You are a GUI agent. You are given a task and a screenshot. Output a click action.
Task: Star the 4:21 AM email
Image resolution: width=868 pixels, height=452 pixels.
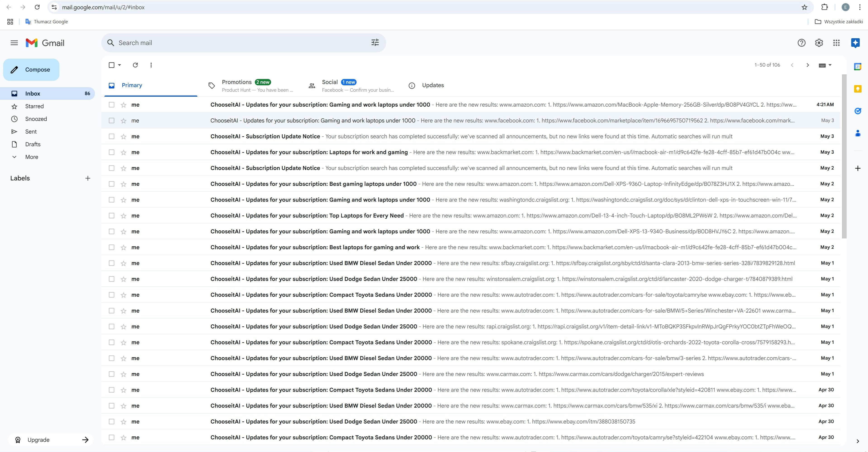124,105
